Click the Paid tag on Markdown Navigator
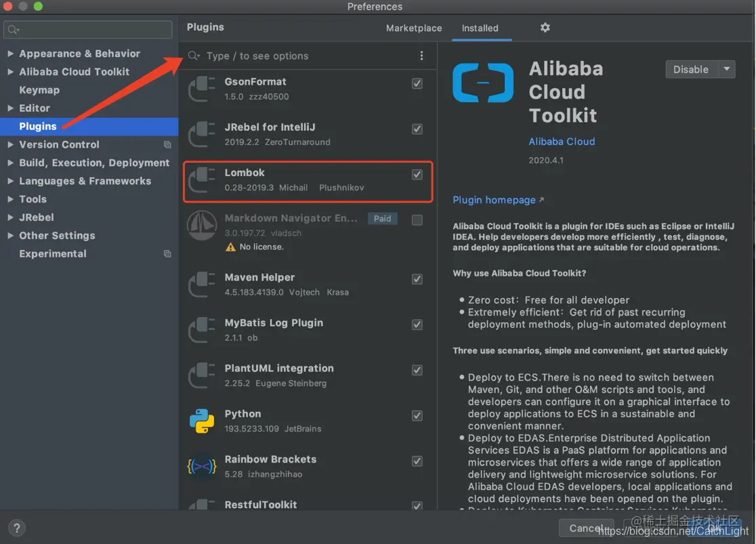This screenshot has width=756, height=544. coord(382,218)
